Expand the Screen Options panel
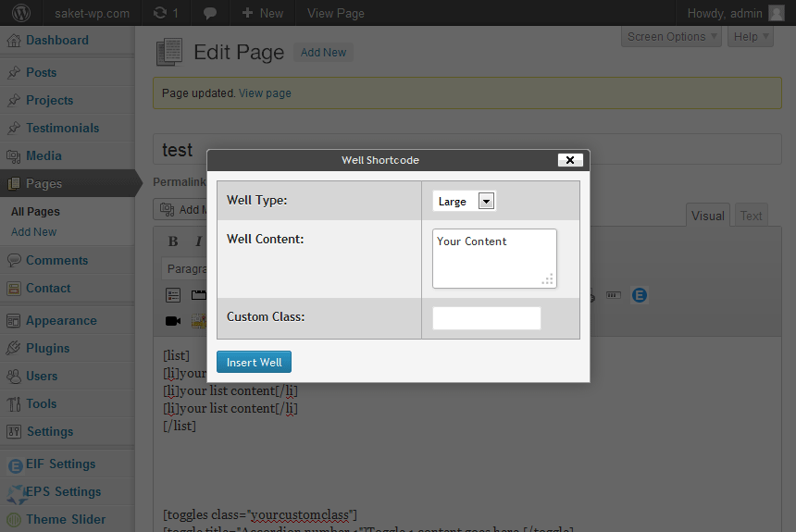 (x=671, y=37)
